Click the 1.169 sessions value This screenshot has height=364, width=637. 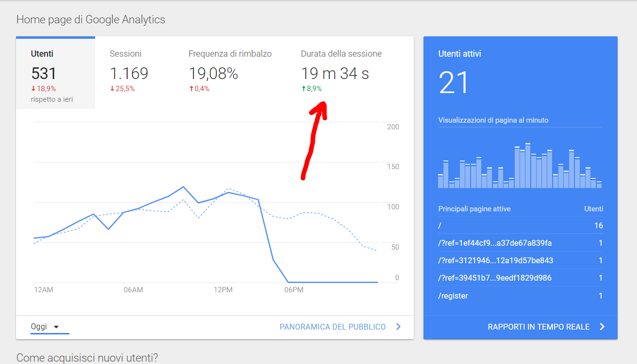pyautogui.click(x=129, y=73)
